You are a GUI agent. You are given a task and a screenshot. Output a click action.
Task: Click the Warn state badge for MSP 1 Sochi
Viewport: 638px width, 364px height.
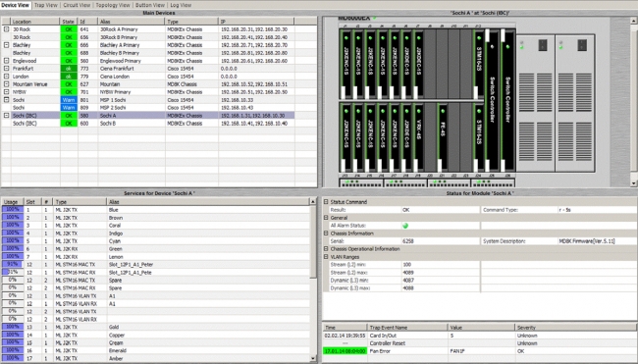coord(69,100)
